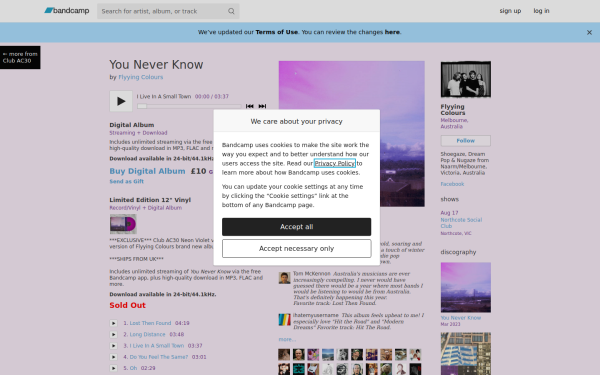Open the sign up link
This screenshot has height=375, width=600.
(x=510, y=11)
